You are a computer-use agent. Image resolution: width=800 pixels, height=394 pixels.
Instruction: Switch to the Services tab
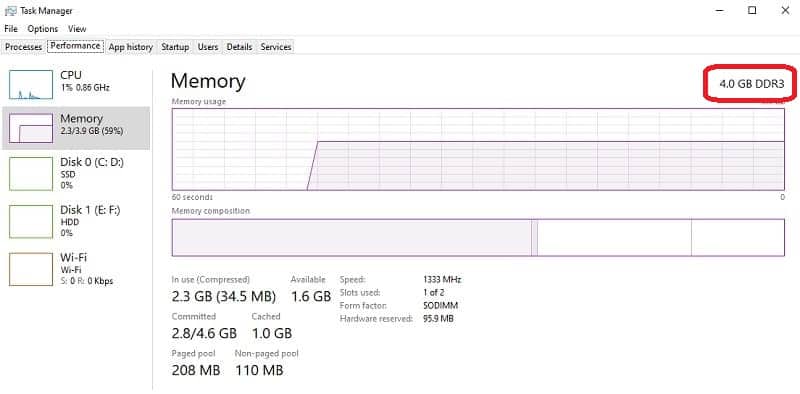276,47
